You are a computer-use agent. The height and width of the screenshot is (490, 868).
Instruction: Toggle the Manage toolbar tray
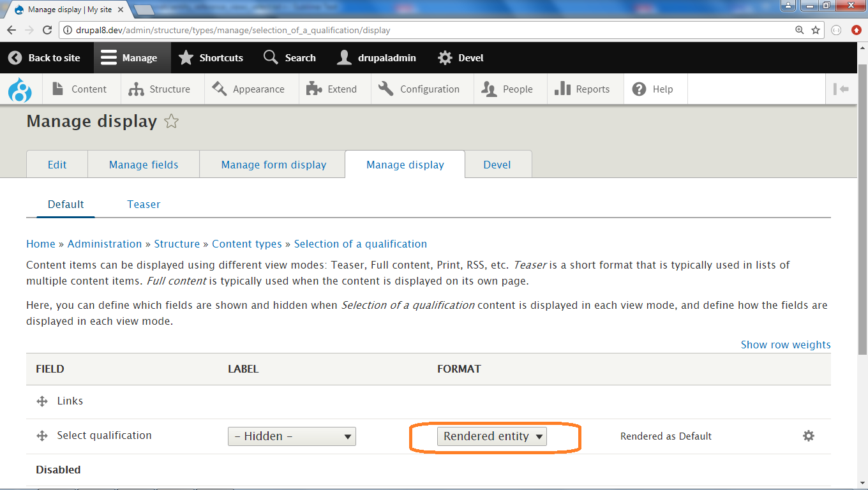(130, 58)
